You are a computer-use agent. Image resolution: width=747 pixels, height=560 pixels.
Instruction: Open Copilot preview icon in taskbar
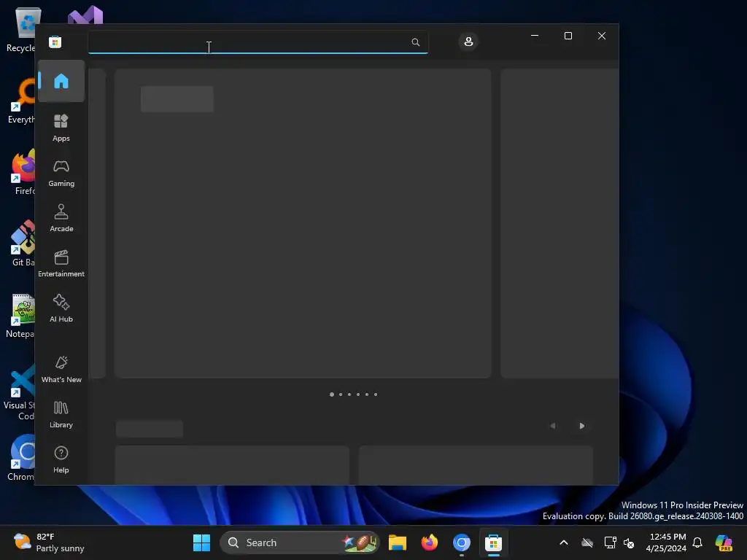click(x=724, y=542)
